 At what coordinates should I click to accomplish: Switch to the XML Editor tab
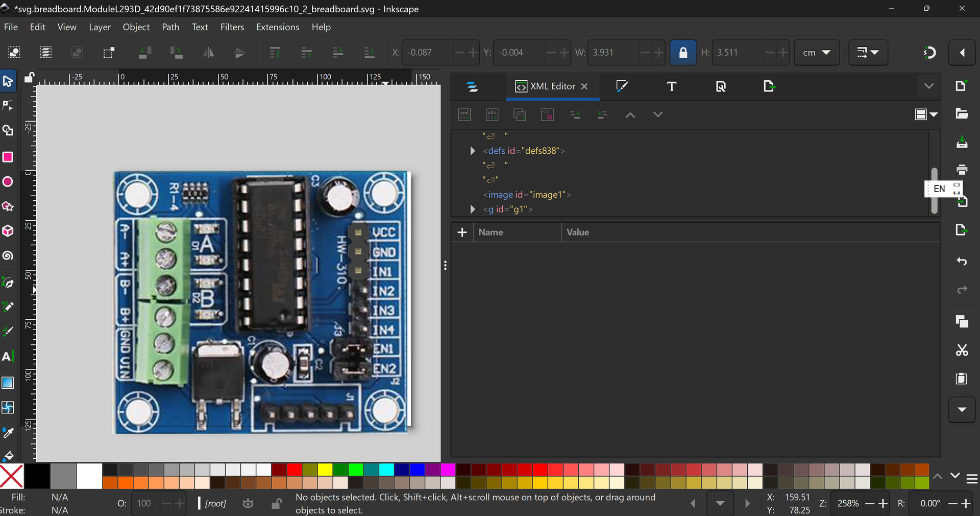(551, 86)
